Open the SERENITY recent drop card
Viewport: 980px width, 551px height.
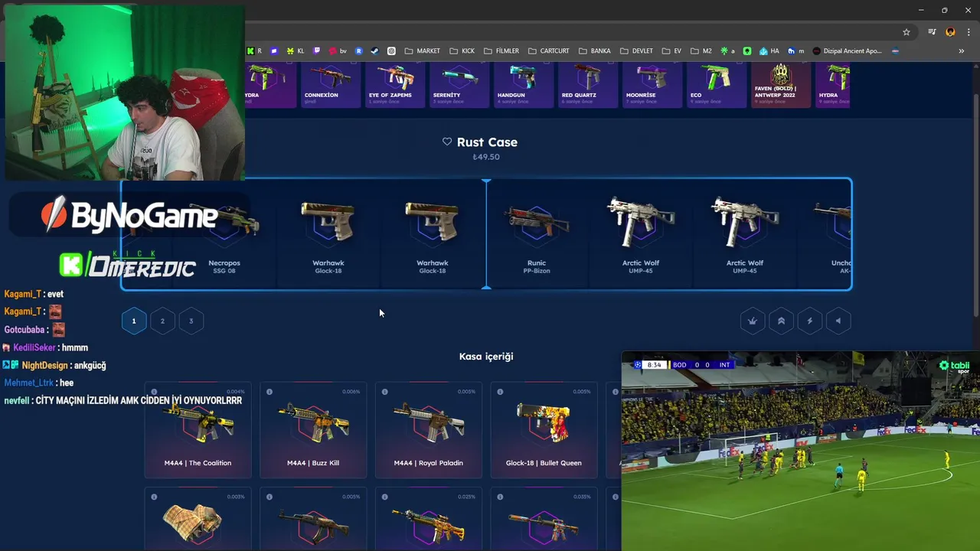coord(459,85)
